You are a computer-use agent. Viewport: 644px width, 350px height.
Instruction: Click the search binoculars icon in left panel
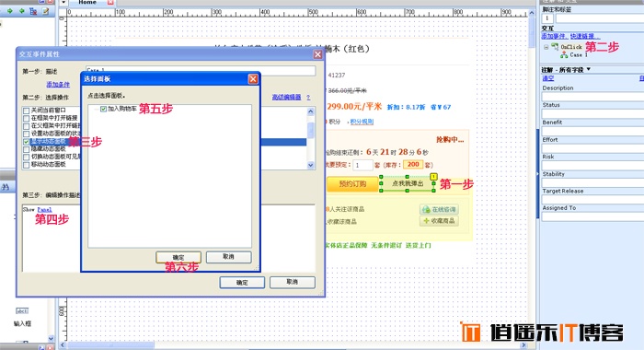pyautogui.click(x=6, y=187)
